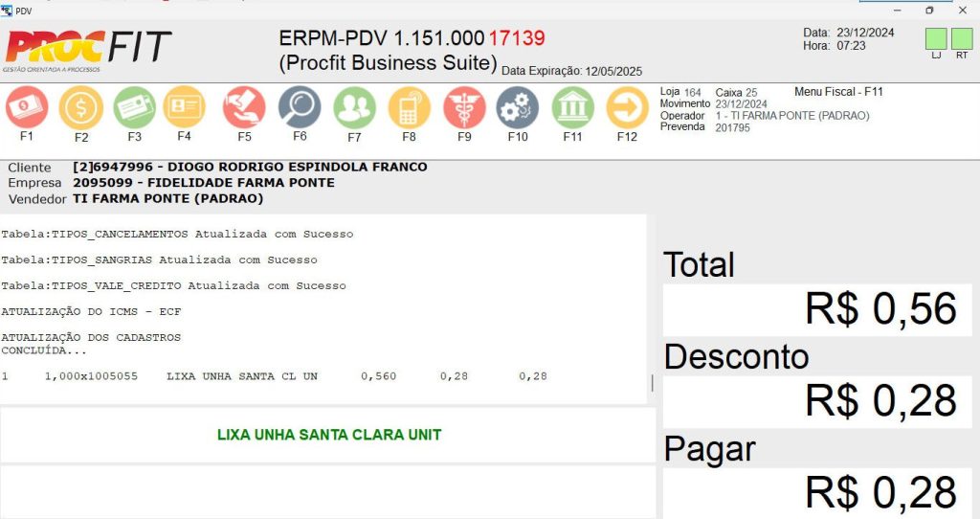This screenshot has height=519, width=980.
Task: Click the F2 dollar coin icon
Action: [81, 107]
